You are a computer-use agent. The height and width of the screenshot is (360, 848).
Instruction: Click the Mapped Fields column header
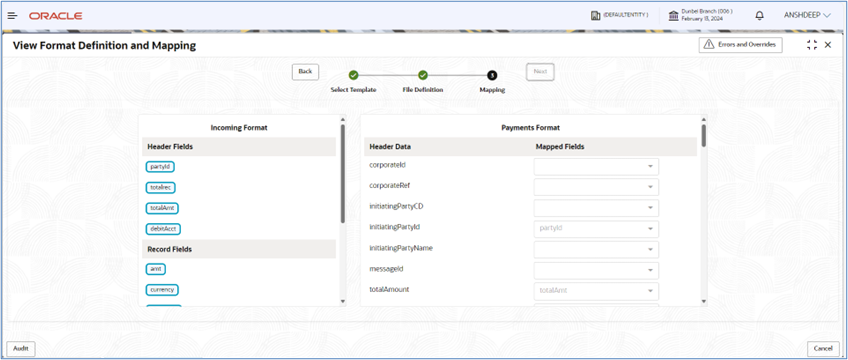(x=560, y=146)
